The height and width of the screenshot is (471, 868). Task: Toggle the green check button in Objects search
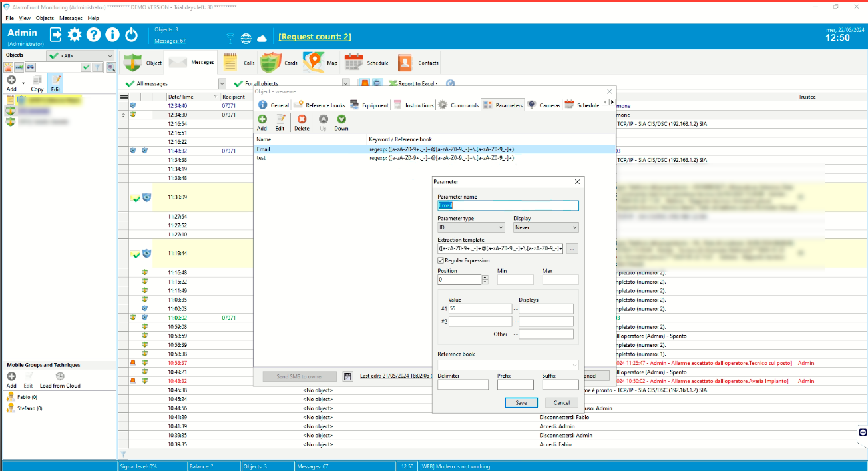pos(86,67)
